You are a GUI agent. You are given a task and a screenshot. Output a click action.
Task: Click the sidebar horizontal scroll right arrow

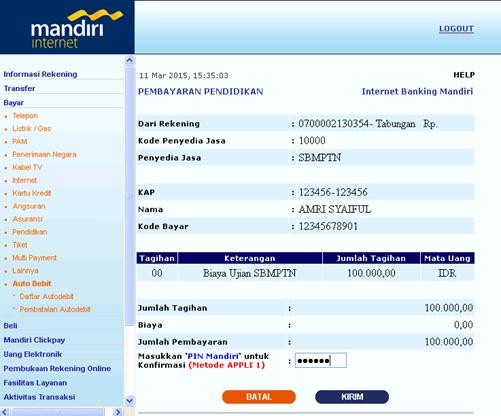[x=117, y=412]
